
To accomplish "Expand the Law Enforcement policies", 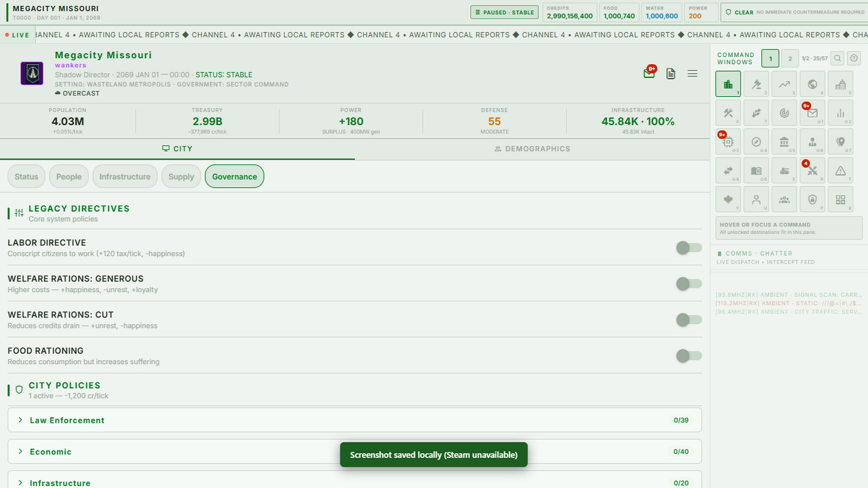I will (x=354, y=420).
